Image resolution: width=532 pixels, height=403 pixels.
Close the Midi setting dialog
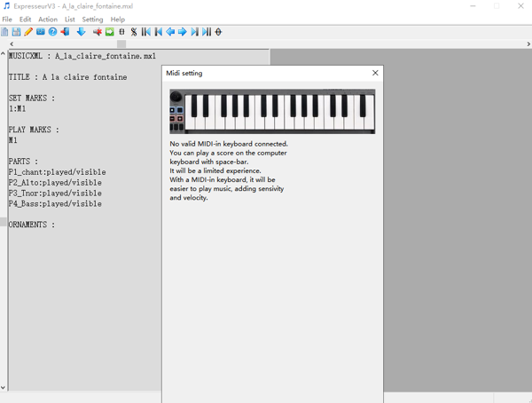(x=375, y=73)
